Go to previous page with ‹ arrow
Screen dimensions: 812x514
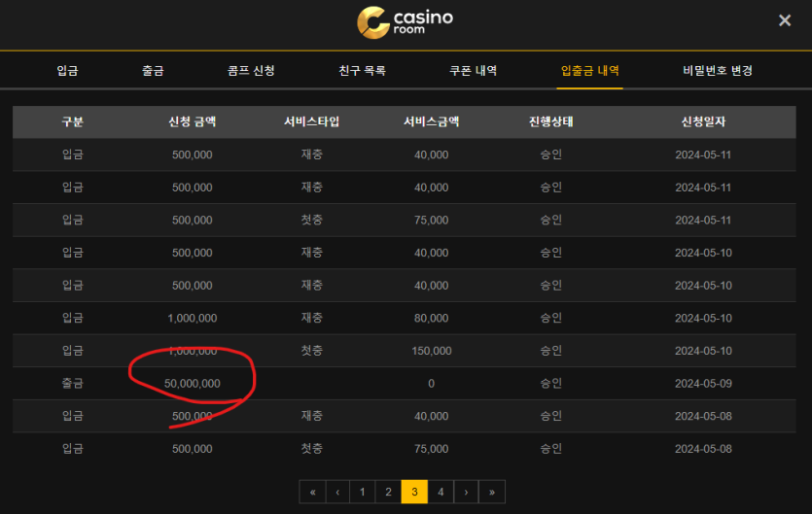(337, 492)
